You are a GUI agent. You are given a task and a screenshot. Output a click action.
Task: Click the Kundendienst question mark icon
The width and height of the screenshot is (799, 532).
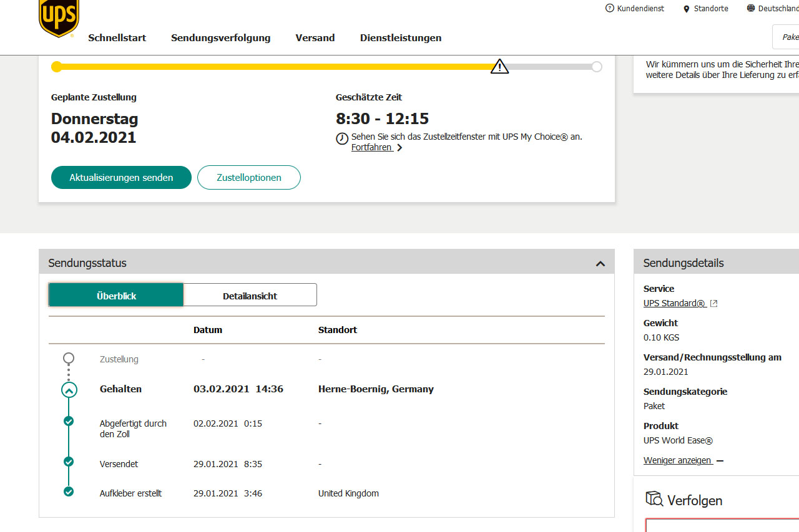(610, 8)
